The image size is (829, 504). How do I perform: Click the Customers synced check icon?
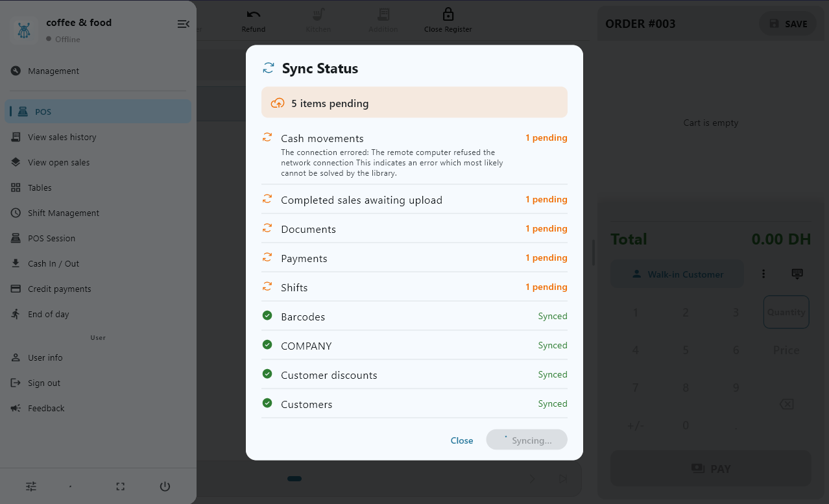[267, 403]
